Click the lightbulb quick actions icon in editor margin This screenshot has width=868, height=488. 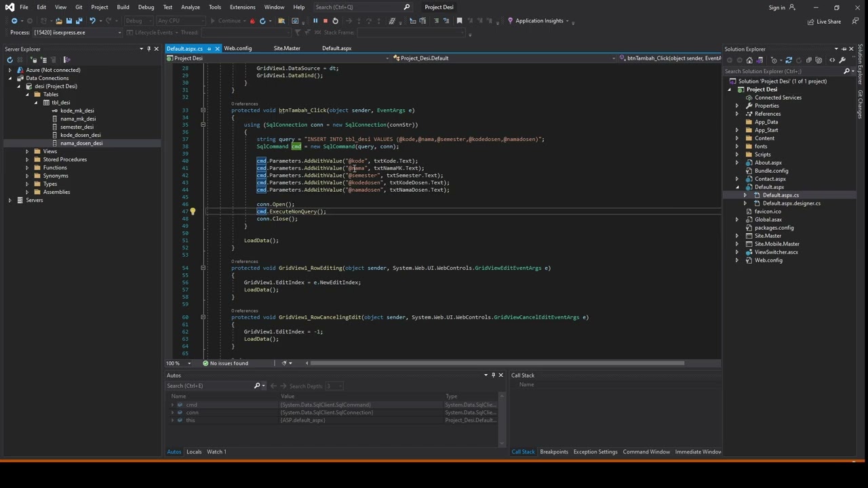tap(193, 211)
